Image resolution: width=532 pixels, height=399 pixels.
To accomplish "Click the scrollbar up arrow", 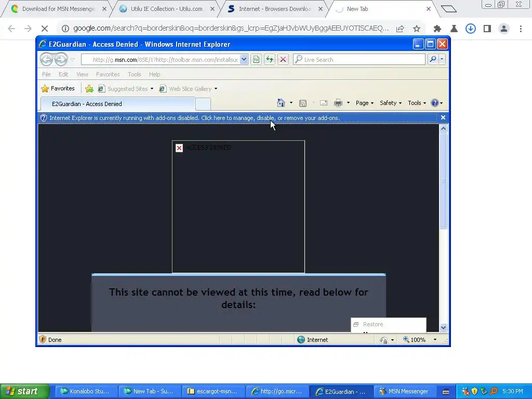I will 443,129.
